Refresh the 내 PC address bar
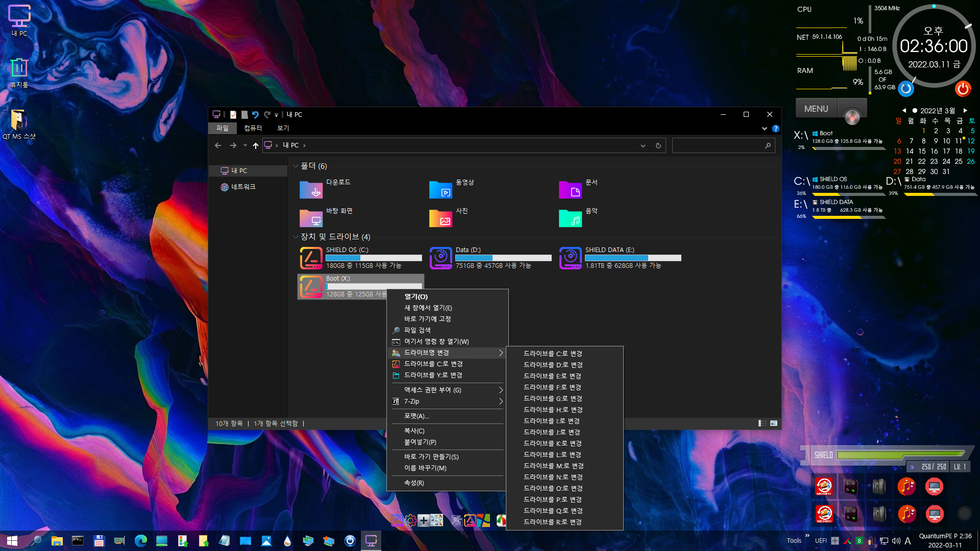This screenshot has width=980, height=551. 658,145
